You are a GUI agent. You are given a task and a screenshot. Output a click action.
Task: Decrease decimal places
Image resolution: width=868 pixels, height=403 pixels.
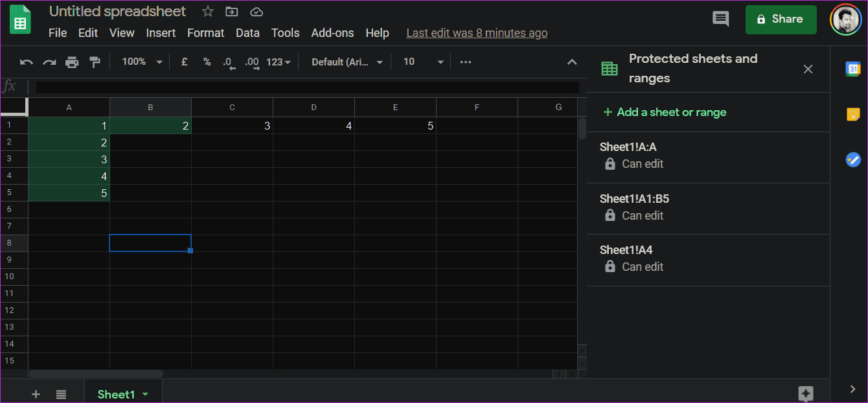[228, 62]
